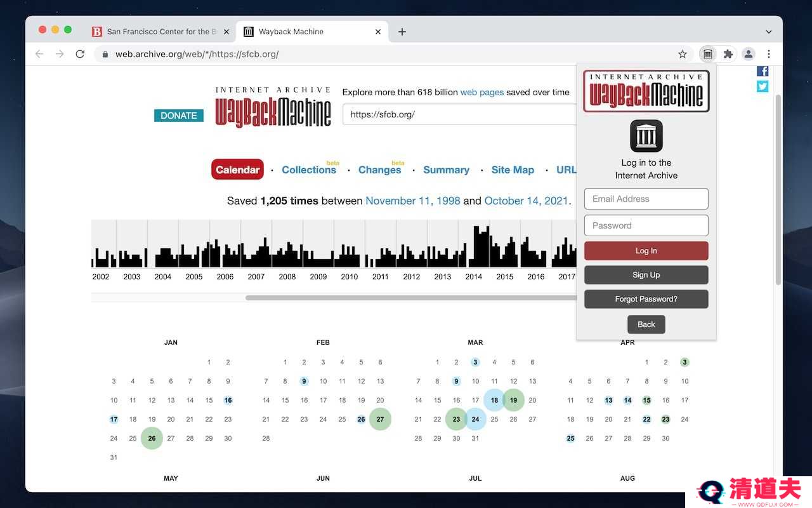Image resolution: width=812 pixels, height=508 pixels.
Task: Open the Chrome profile avatar icon
Action: click(x=749, y=54)
